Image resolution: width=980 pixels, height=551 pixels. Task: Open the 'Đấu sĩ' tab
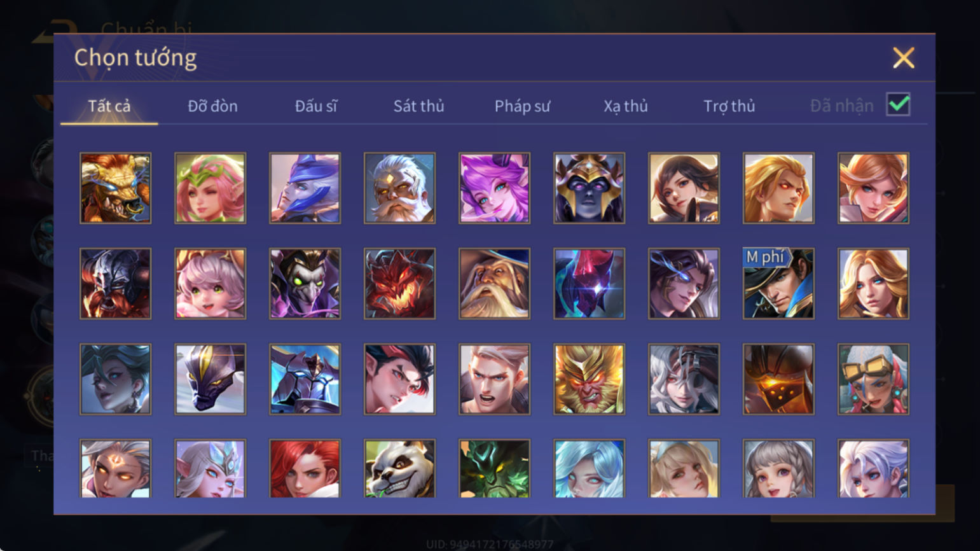[x=315, y=106]
